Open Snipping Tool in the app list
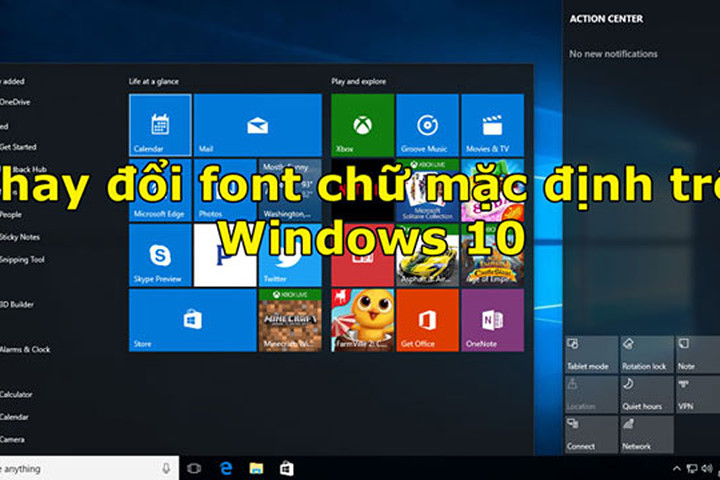720x480 pixels. coord(22,260)
